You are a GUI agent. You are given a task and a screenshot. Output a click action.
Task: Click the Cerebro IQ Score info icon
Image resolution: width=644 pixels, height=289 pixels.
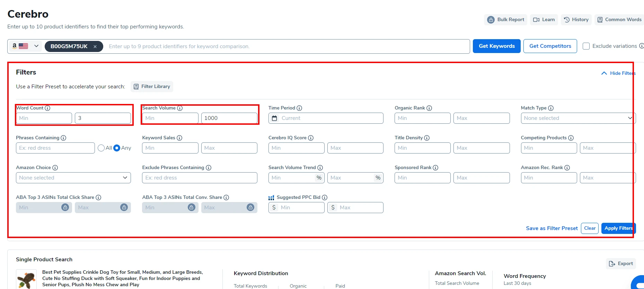(x=311, y=138)
